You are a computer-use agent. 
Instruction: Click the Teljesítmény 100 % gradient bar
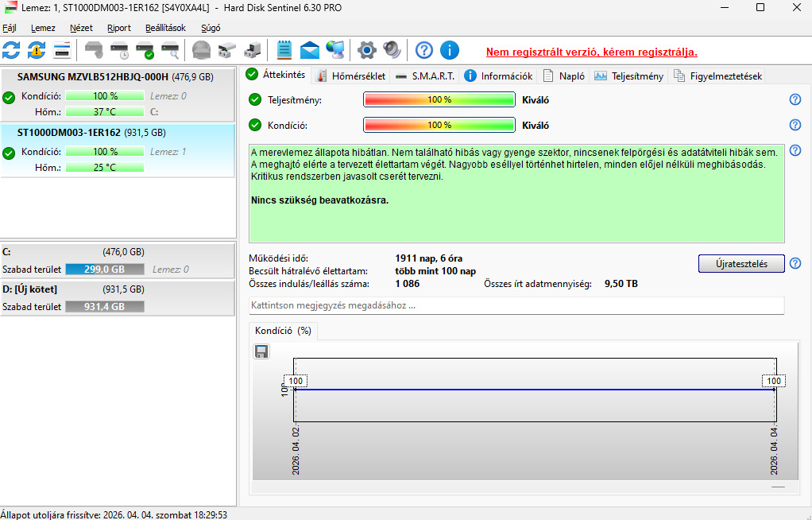click(x=439, y=99)
